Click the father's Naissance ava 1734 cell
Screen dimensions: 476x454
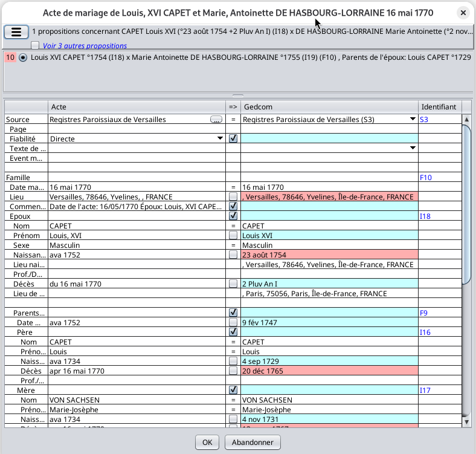[x=137, y=362]
